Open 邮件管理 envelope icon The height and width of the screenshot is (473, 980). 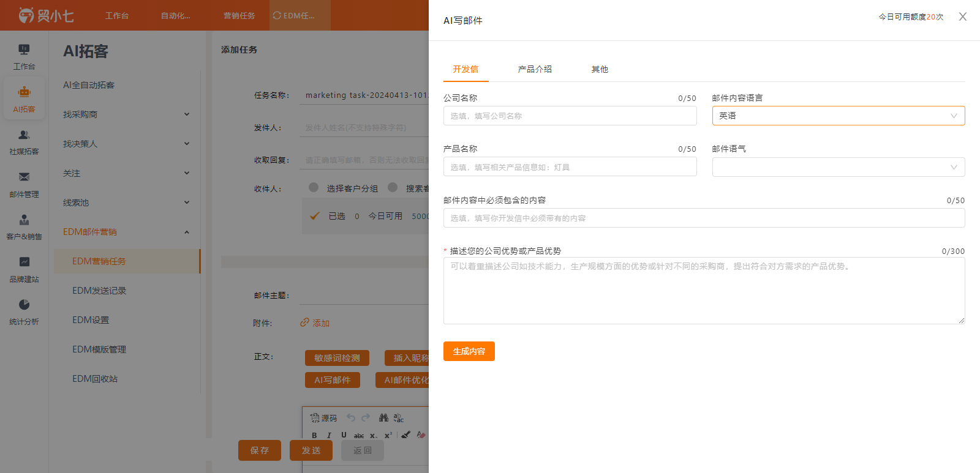pyautogui.click(x=24, y=177)
